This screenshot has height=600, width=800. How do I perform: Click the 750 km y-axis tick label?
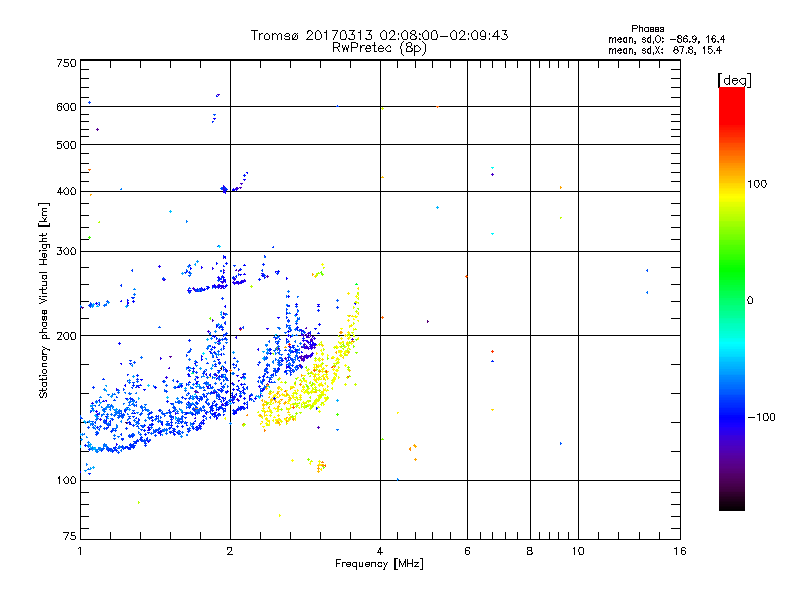pos(66,63)
